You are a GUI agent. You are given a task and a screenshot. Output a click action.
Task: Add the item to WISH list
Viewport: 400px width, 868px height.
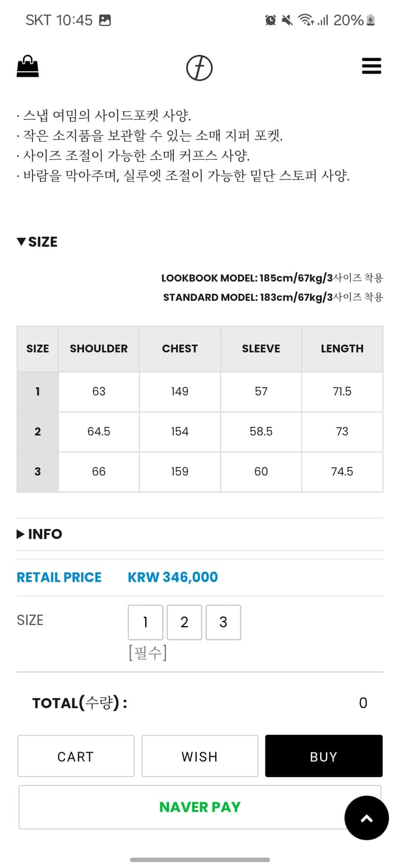point(199,756)
